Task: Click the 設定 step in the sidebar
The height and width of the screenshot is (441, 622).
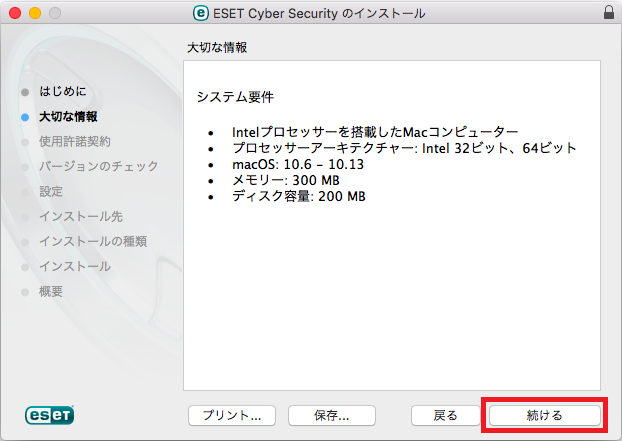Action: coord(51,192)
